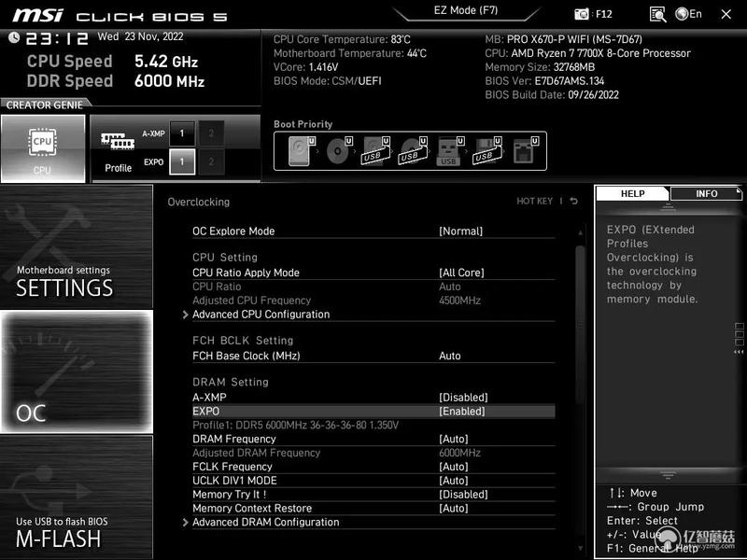
Task: Toggle A-XMP profile 1
Action: pyautogui.click(x=182, y=133)
